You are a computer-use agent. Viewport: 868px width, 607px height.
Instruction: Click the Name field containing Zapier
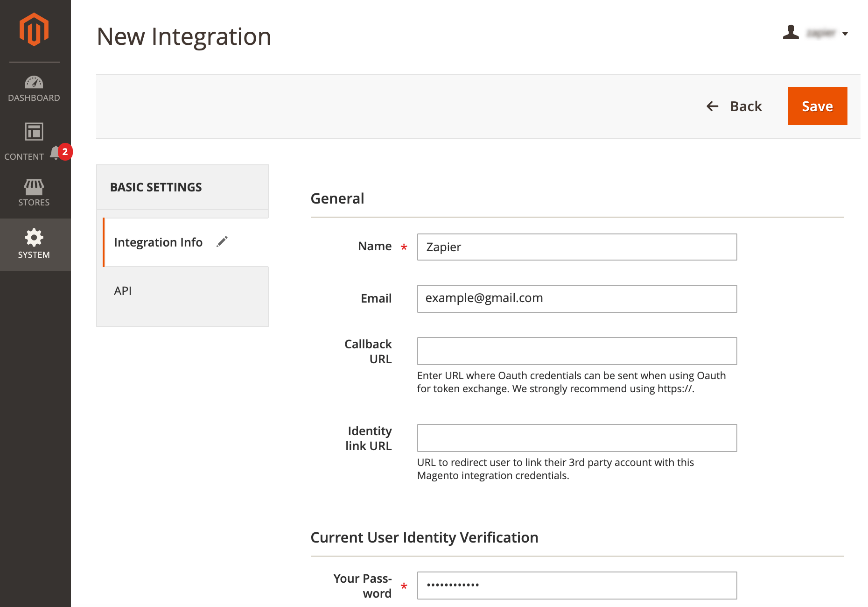tap(577, 247)
